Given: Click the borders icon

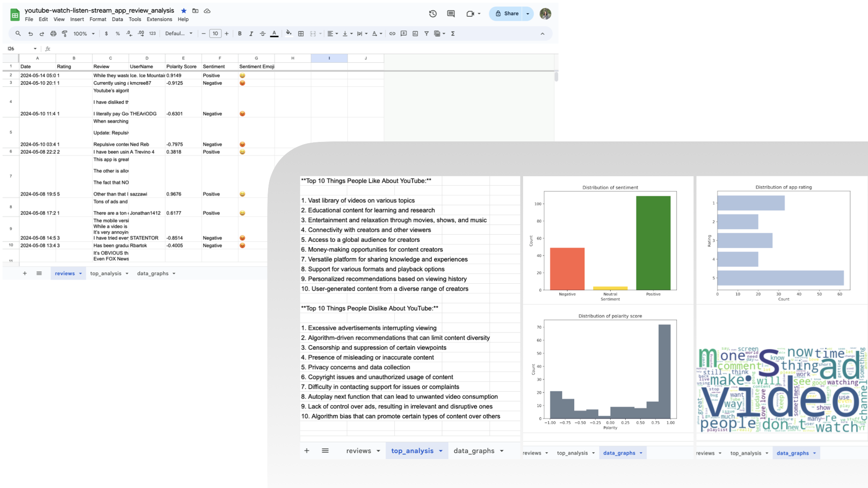Looking at the screenshot, I should [301, 33].
